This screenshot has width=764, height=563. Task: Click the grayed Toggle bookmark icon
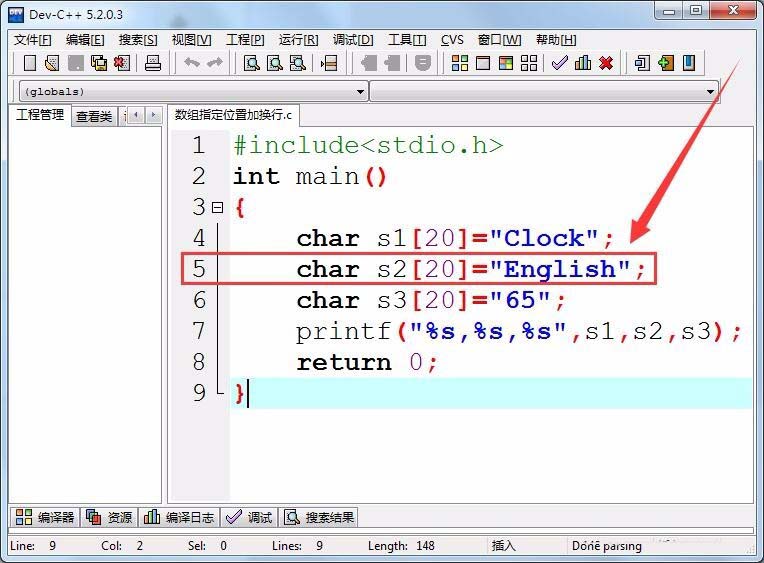point(368,63)
